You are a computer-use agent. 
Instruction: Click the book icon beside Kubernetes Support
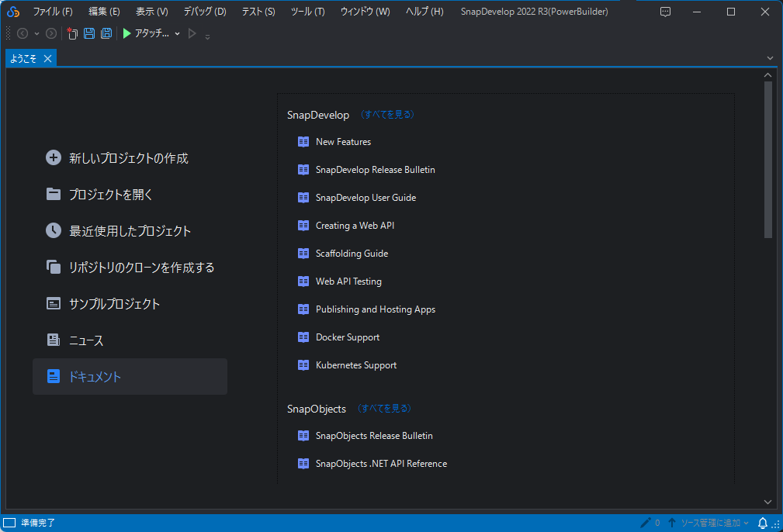coord(303,365)
